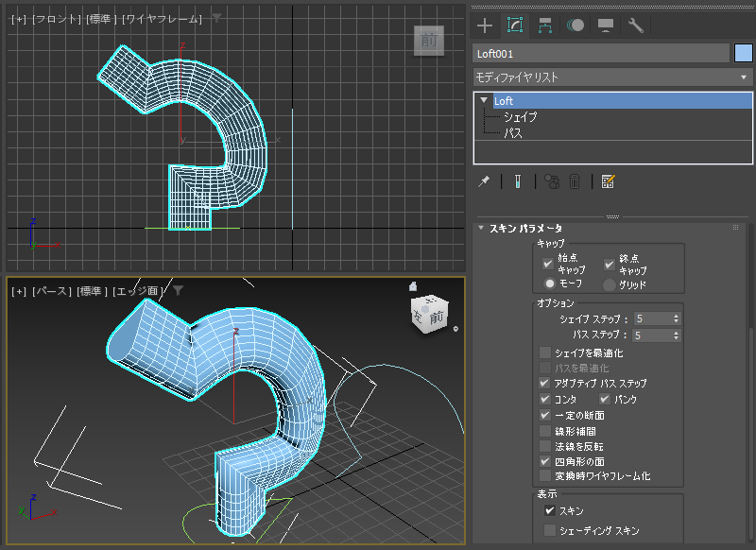Image resolution: width=756 pixels, height=550 pixels.
Task: Open the perspective viewport [標準] menu
Action: click(x=91, y=291)
